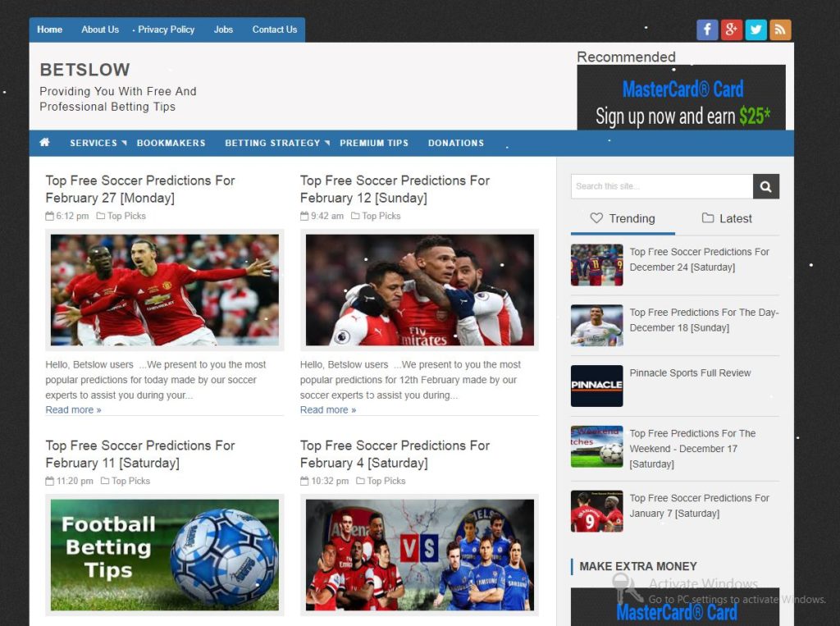Click the January 7 trending thumbnail

(597, 511)
